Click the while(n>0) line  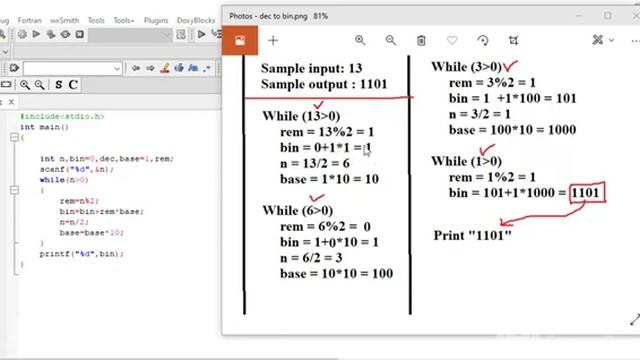(64, 180)
